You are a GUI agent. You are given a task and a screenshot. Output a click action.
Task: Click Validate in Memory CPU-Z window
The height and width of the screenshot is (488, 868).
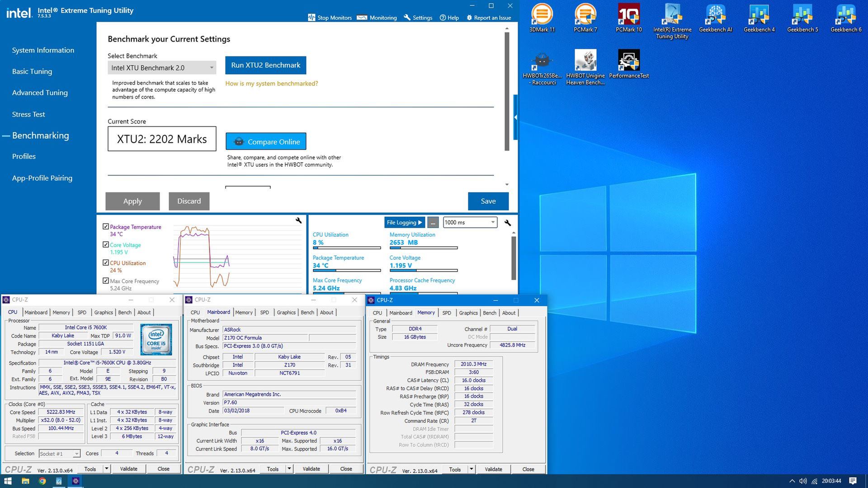click(493, 469)
